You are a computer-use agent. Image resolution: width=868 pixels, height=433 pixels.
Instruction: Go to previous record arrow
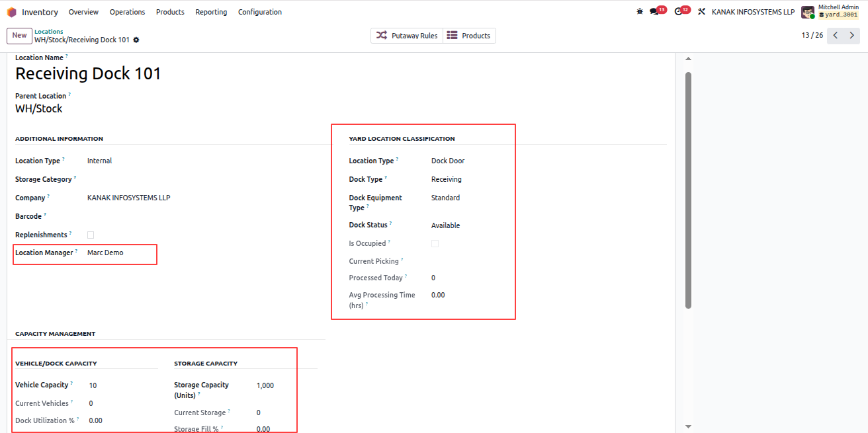coord(836,36)
